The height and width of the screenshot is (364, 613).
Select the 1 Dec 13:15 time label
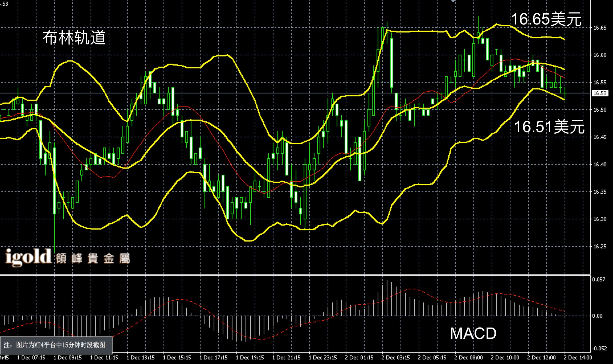pyautogui.click(x=140, y=357)
